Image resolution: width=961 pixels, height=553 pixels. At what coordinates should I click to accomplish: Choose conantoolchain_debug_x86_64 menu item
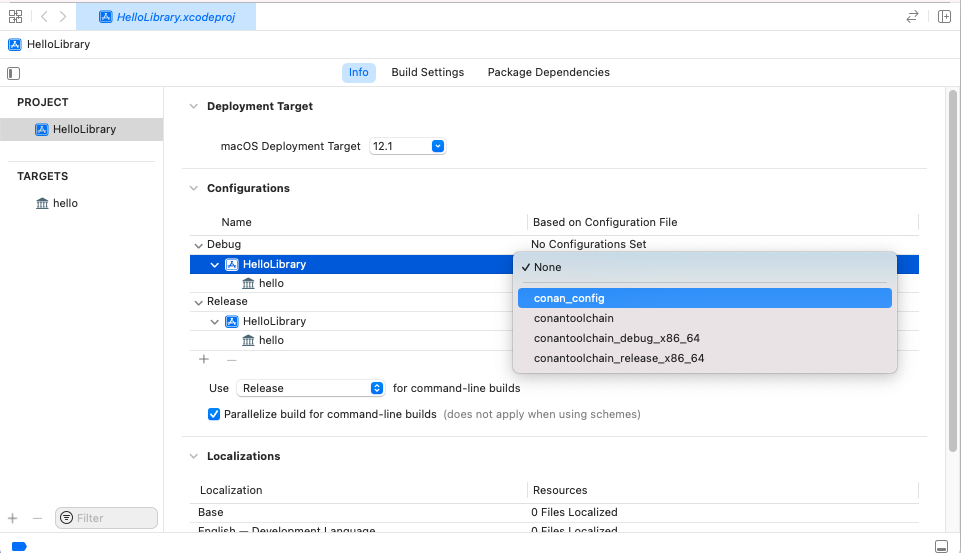(x=705, y=338)
